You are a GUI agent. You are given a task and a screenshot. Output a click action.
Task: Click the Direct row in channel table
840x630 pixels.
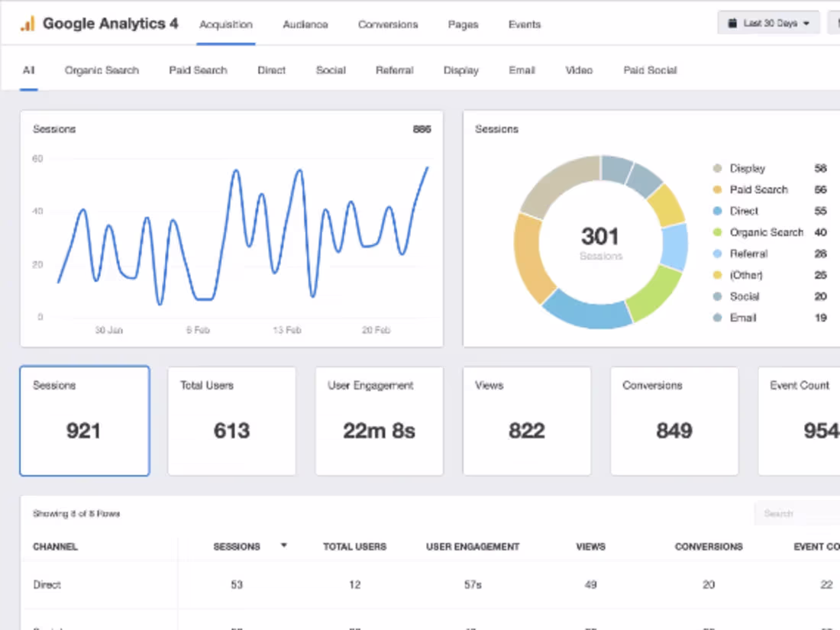(430, 584)
